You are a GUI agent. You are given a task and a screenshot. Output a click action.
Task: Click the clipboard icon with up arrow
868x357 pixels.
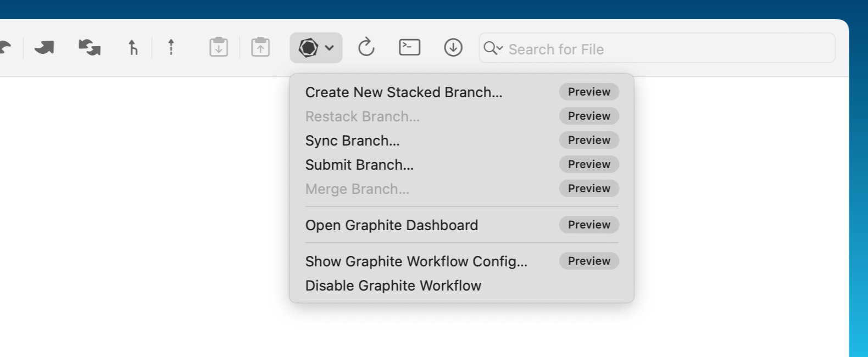(x=260, y=48)
